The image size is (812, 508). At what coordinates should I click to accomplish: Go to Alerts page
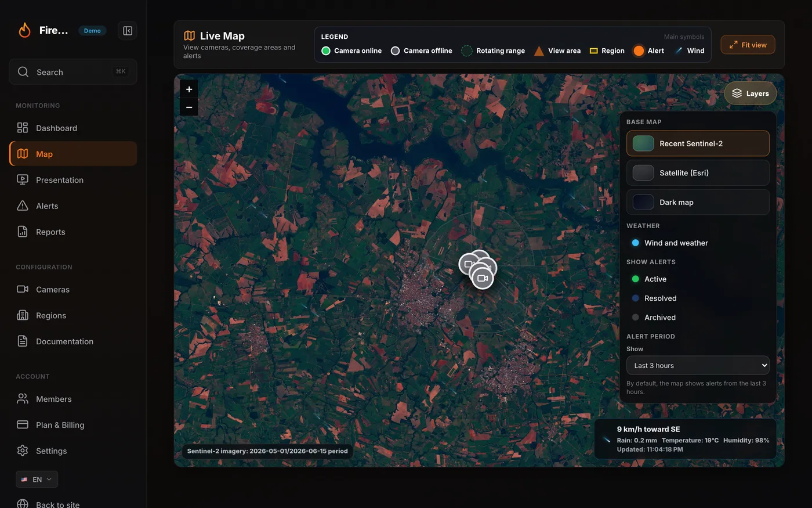click(x=73, y=206)
